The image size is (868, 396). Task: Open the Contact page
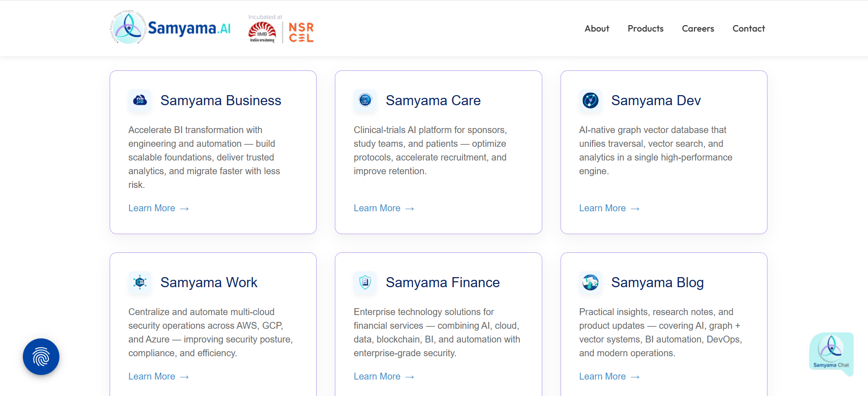(x=748, y=28)
